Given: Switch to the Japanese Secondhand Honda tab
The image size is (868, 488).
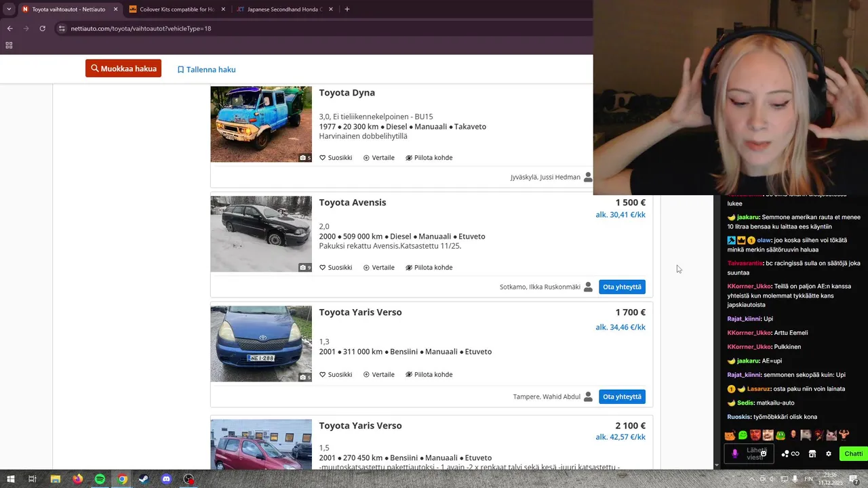Looking at the screenshot, I should point(285,9).
